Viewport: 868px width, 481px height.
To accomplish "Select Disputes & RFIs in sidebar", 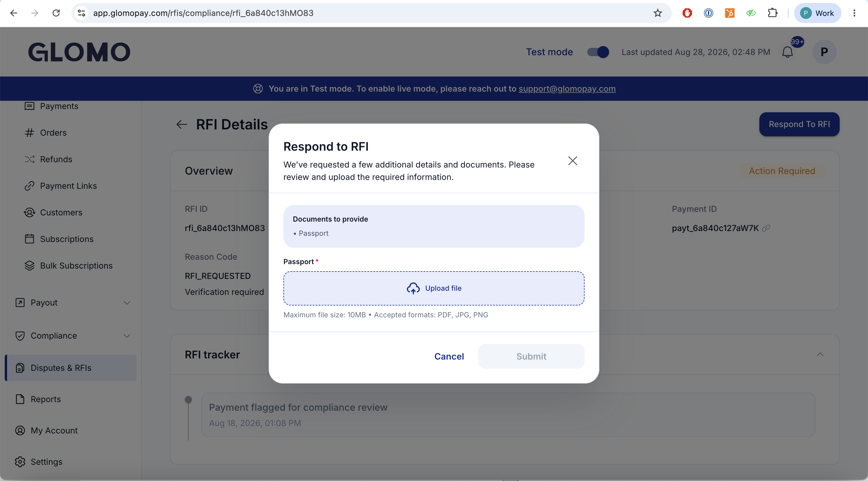I will 71,368.
